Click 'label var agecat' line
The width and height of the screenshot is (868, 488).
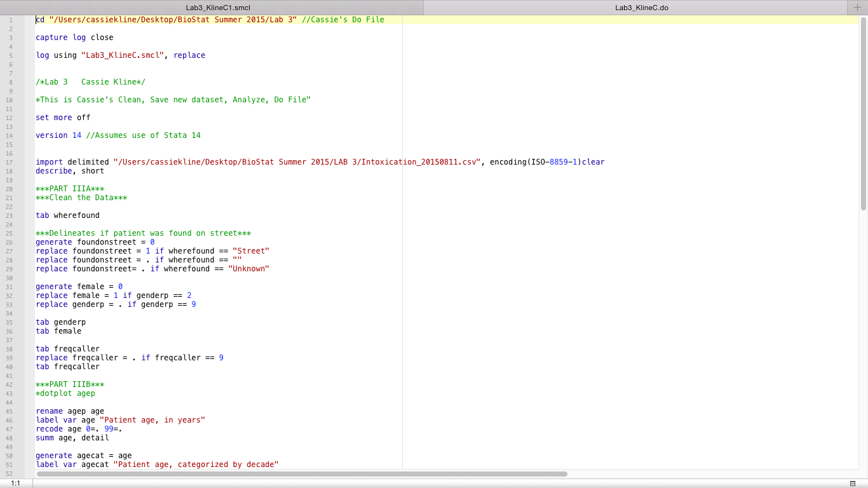pos(157,464)
